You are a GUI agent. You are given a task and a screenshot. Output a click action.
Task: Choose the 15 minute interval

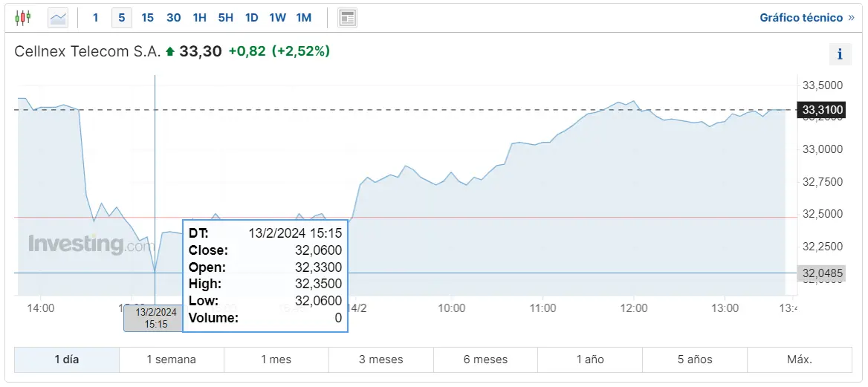[147, 18]
